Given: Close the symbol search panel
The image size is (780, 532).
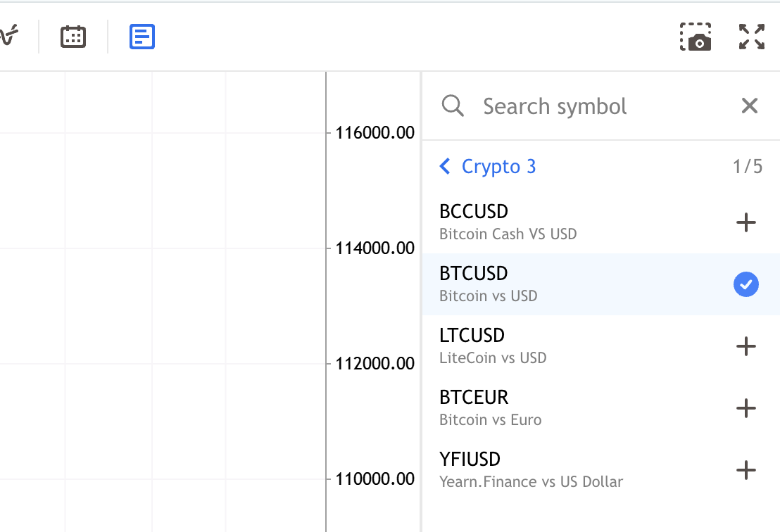Looking at the screenshot, I should (x=749, y=106).
